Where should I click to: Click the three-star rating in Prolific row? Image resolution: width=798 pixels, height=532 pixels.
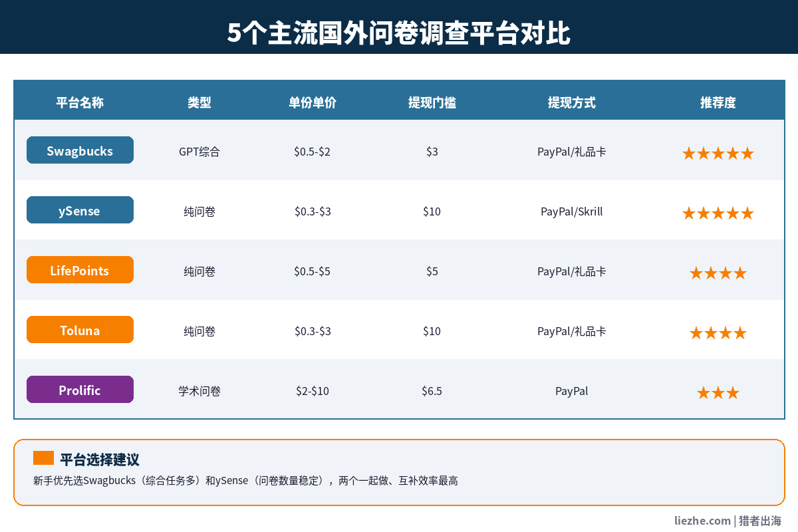point(718,393)
